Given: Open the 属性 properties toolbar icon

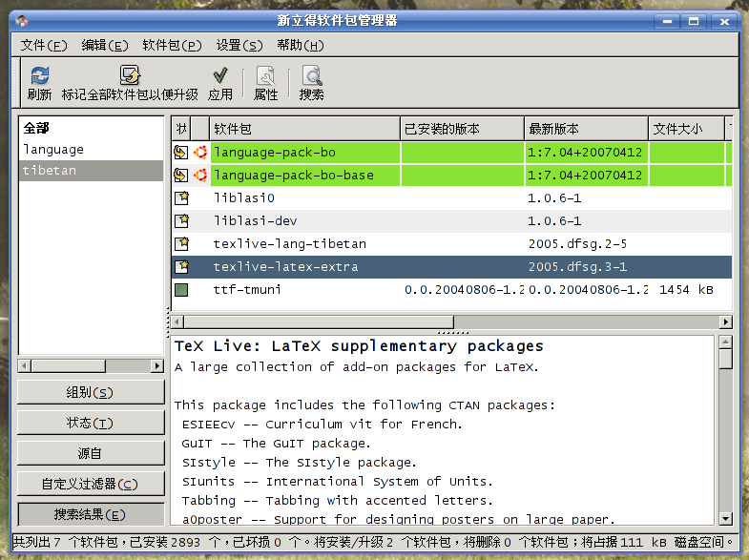Looking at the screenshot, I should point(265,75).
